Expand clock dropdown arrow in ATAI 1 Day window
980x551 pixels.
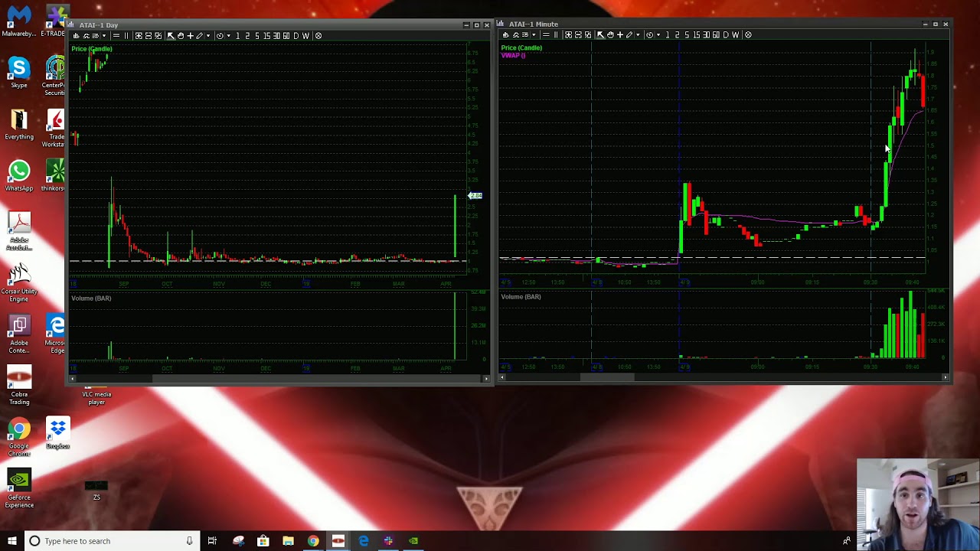(x=229, y=35)
